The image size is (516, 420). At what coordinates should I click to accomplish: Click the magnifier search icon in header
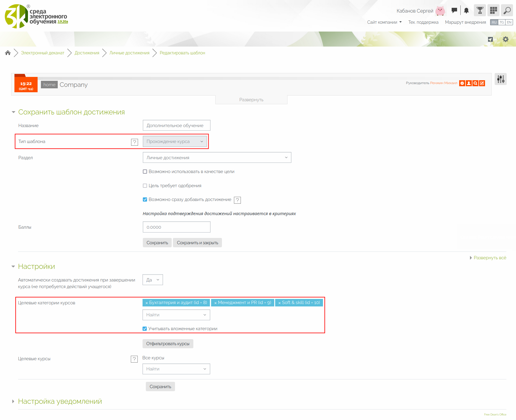(507, 11)
